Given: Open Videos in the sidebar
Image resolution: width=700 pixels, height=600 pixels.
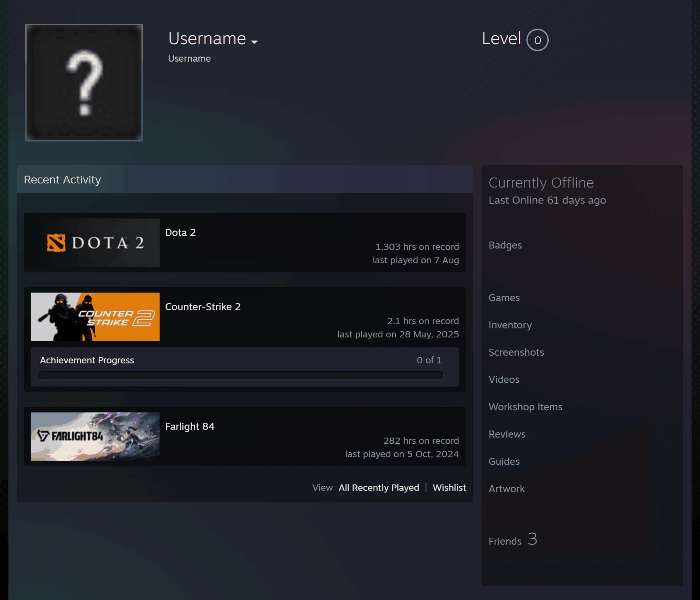Looking at the screenshot, I should pos(504,380).
